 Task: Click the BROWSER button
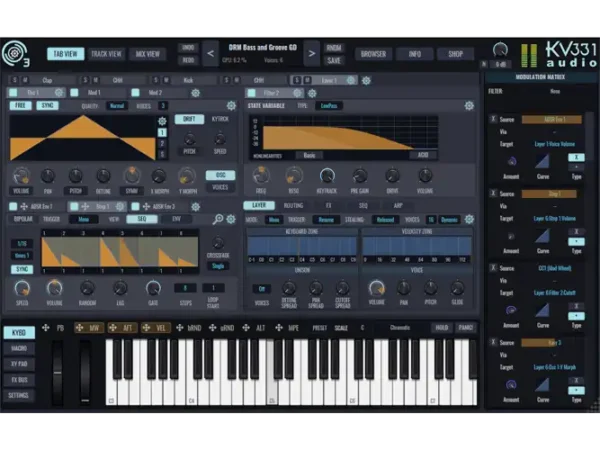tap(373, 54)
